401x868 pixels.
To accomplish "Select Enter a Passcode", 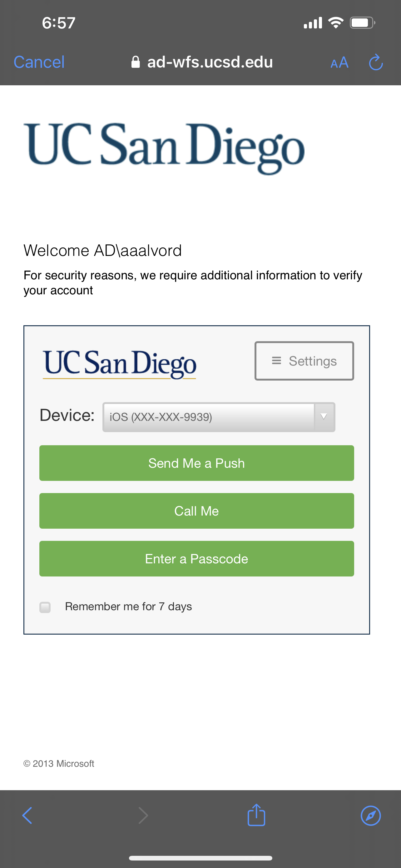I will [197, 559].
